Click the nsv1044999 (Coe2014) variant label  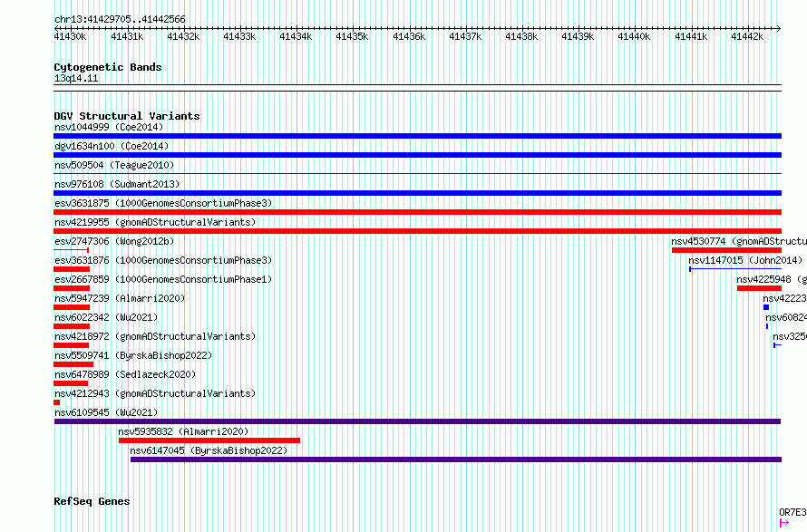109,127
